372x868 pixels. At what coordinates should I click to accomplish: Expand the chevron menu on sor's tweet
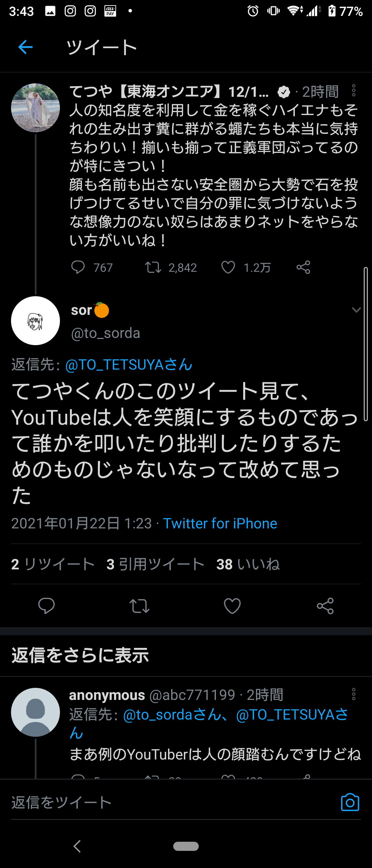356,310
